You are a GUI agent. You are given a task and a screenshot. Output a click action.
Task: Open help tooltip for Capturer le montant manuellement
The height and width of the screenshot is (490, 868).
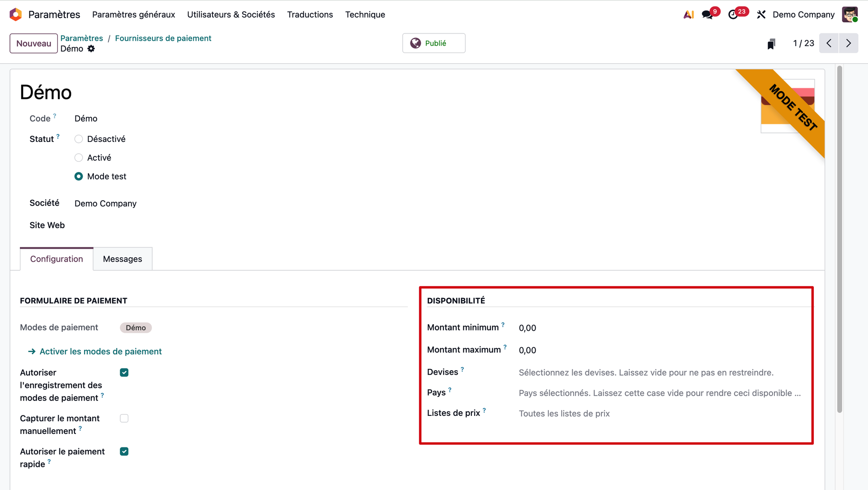80,428
